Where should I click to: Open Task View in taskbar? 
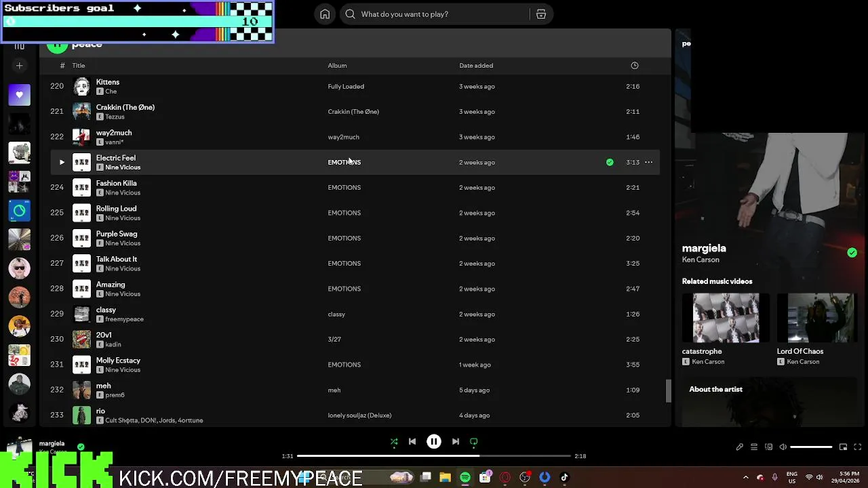[x=425, y=478]
